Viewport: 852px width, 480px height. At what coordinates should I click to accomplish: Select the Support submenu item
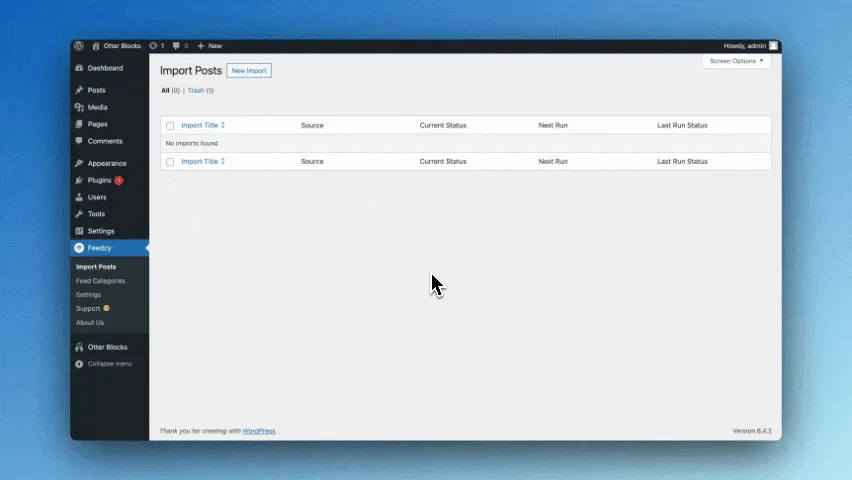click(88, 308)
